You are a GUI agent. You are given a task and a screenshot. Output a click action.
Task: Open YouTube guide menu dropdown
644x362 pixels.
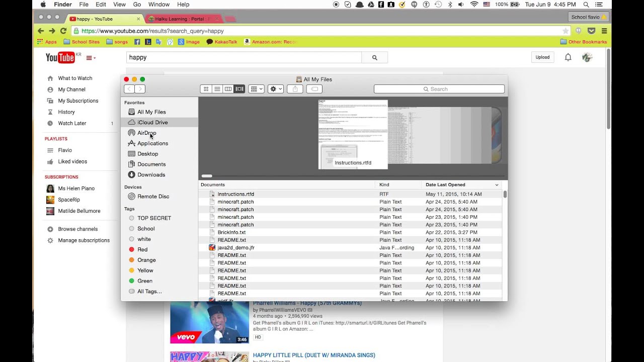[91, 58]
